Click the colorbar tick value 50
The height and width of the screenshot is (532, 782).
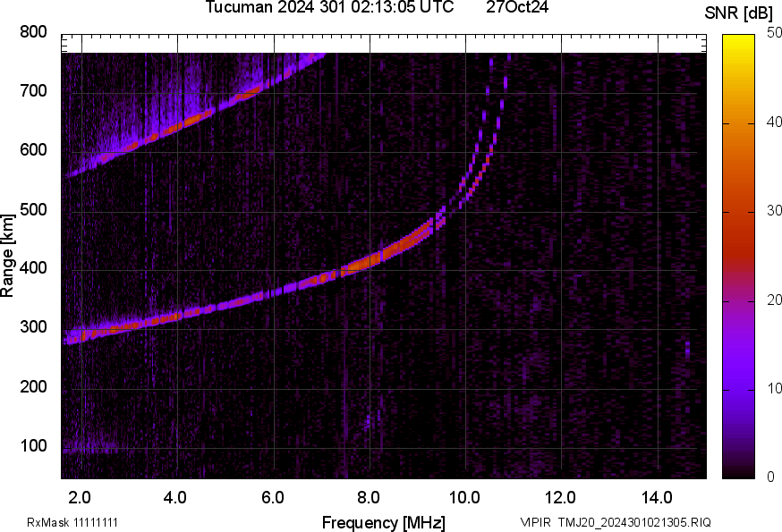[x=774, y=33]
